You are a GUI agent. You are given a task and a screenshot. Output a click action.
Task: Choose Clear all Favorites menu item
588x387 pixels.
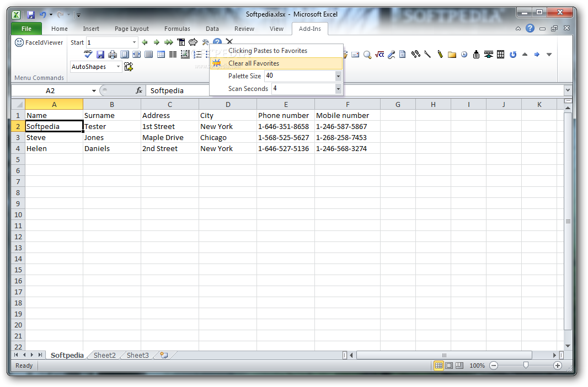[276, 63]
